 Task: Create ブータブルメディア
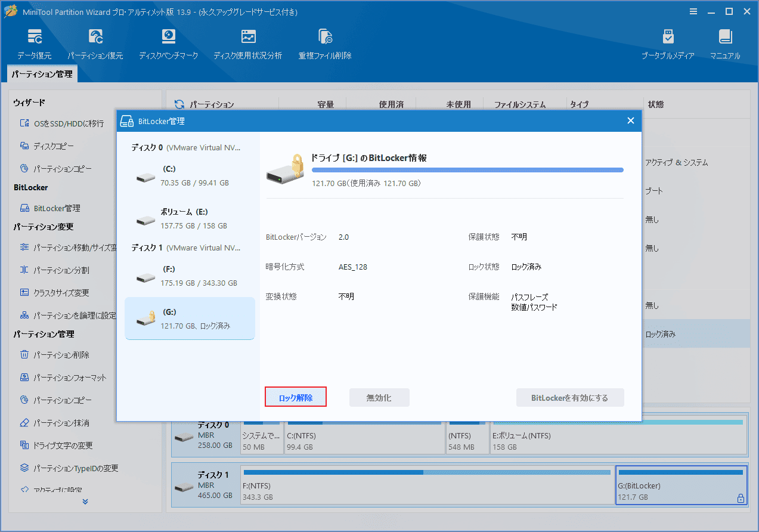click(x=668, y=44)
